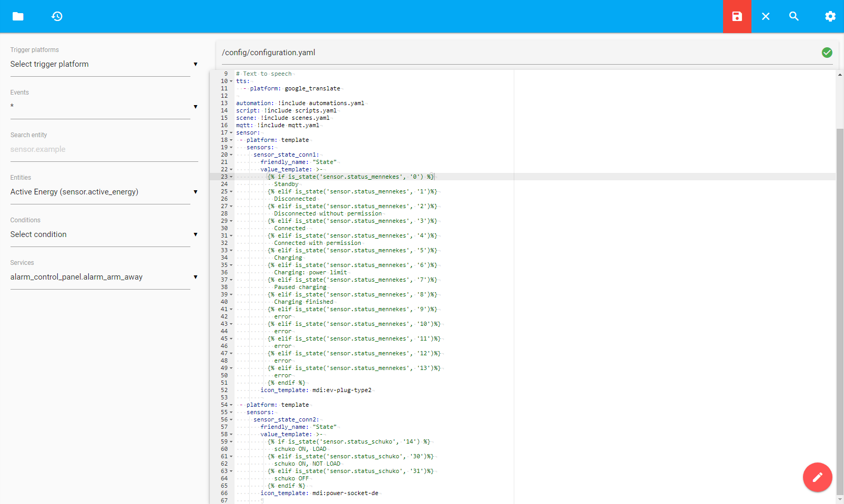The image size is (844, 504).
Task: Click the google_translate platform line
Action: pos(292,88)
